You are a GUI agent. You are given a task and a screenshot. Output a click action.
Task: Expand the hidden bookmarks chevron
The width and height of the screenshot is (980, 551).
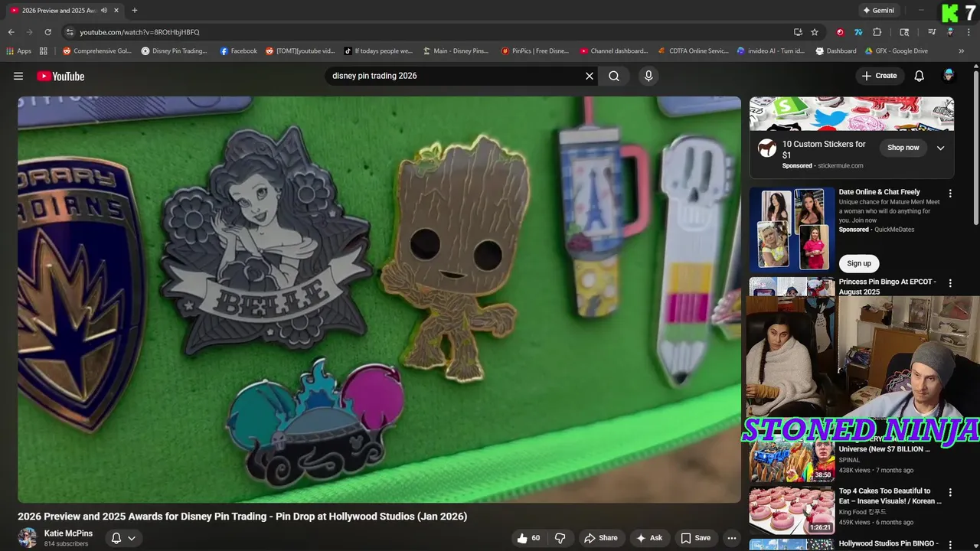[x=962, y=51]
